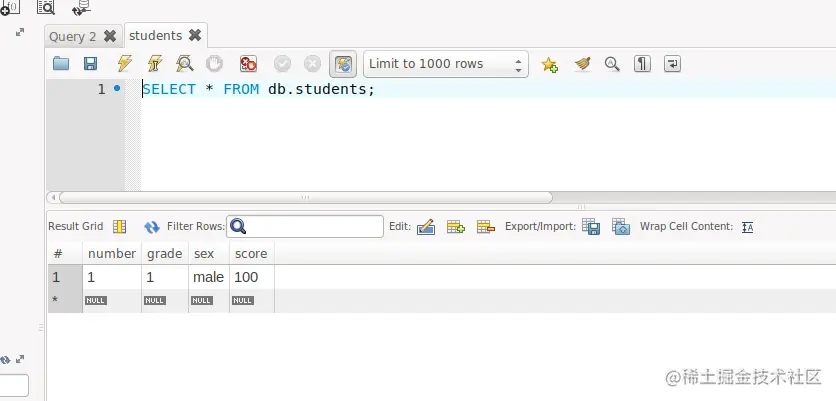The image size is (836, 401).
Task: Close the students tab
Action: [195, 35]
